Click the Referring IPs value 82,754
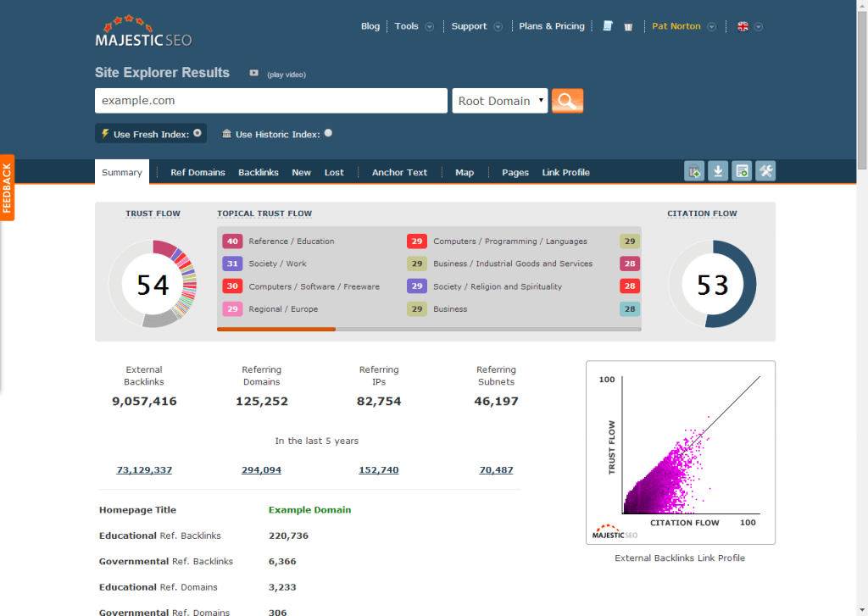Viewport: 868px width, 616px height. click(x=379, y=402)
